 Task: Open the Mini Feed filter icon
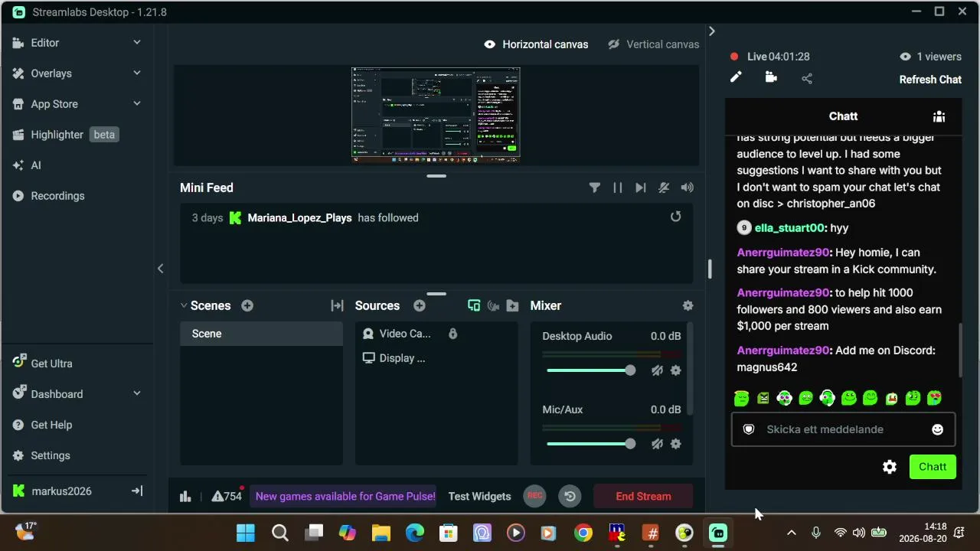[x=594, y=187]
